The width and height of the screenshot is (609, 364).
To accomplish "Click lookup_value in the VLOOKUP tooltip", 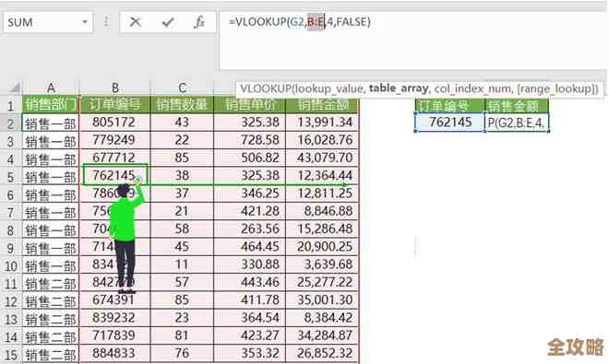I will point(329,88).
